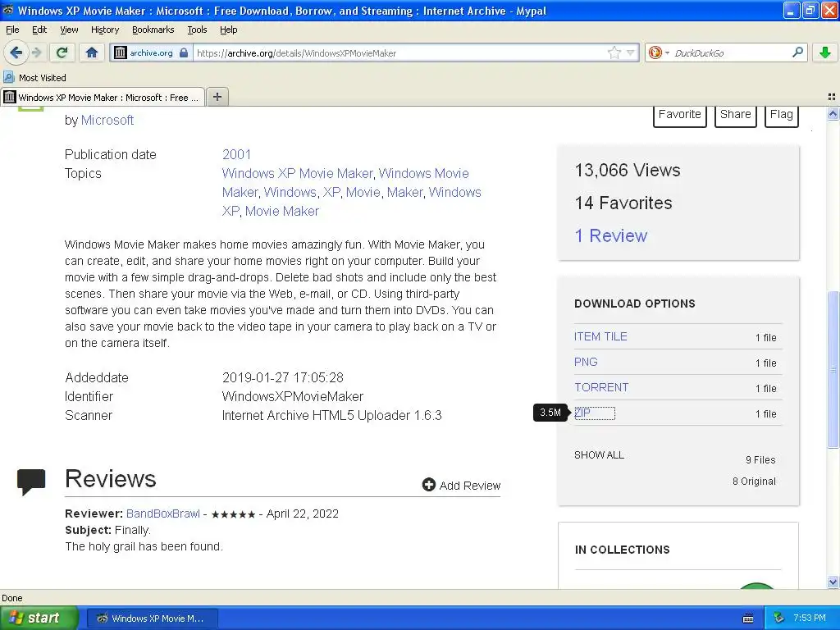Click the 9 Files text

click(x=760, y=459)
